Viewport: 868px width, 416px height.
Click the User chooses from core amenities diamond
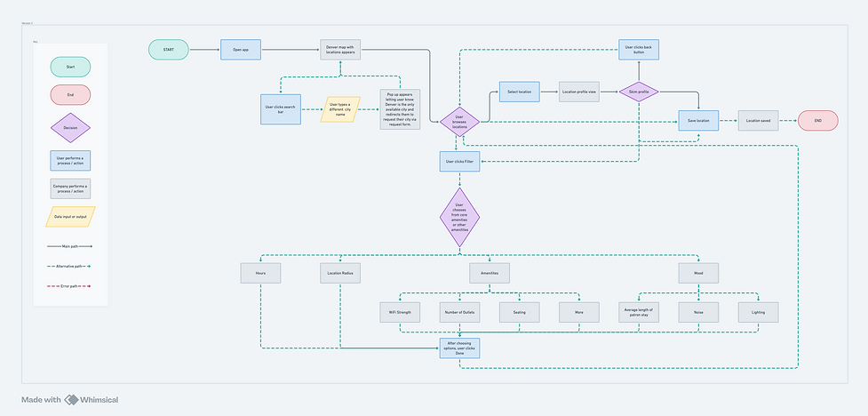(x=459, y=217)
